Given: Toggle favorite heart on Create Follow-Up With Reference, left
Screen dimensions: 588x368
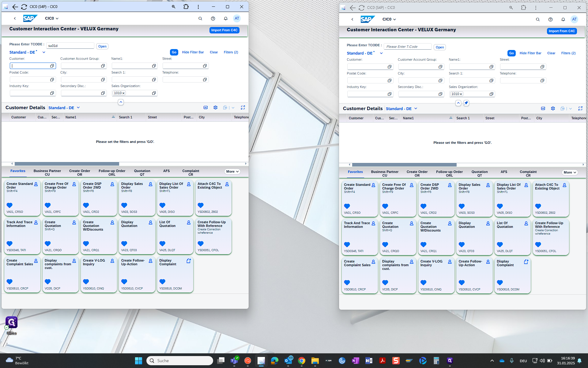Looking at the screenshot, I should 201,243.
